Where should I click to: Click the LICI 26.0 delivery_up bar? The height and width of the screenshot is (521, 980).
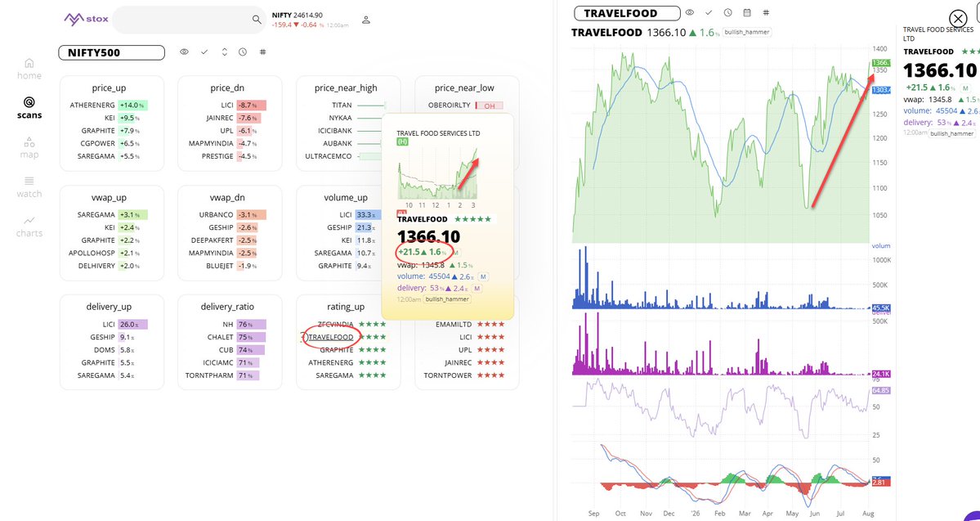(x=133, y=324)
